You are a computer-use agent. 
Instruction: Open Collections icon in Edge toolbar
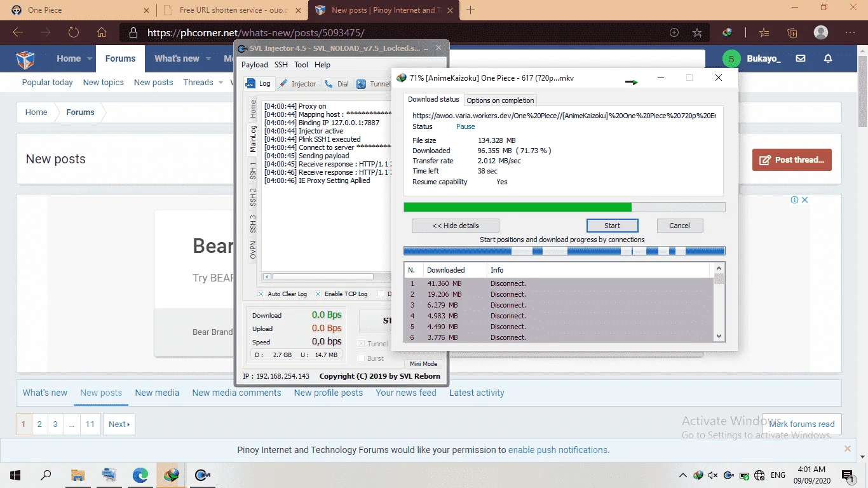(792, 32)
